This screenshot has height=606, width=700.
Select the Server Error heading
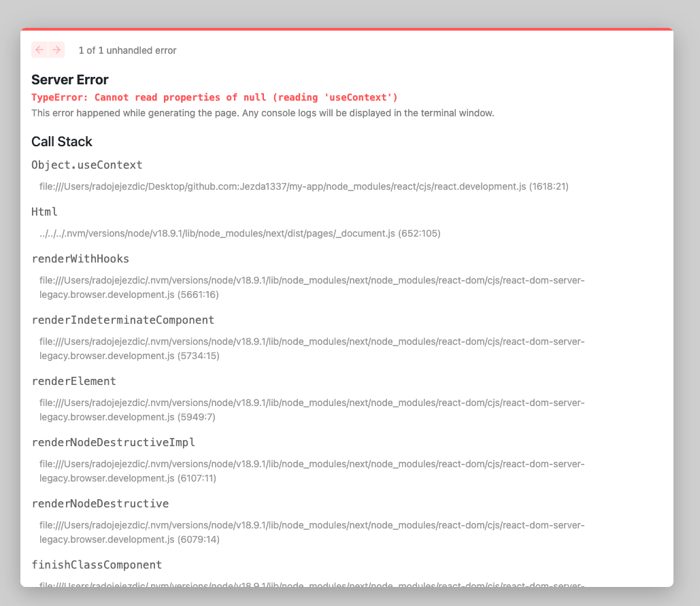click(70, 80)
